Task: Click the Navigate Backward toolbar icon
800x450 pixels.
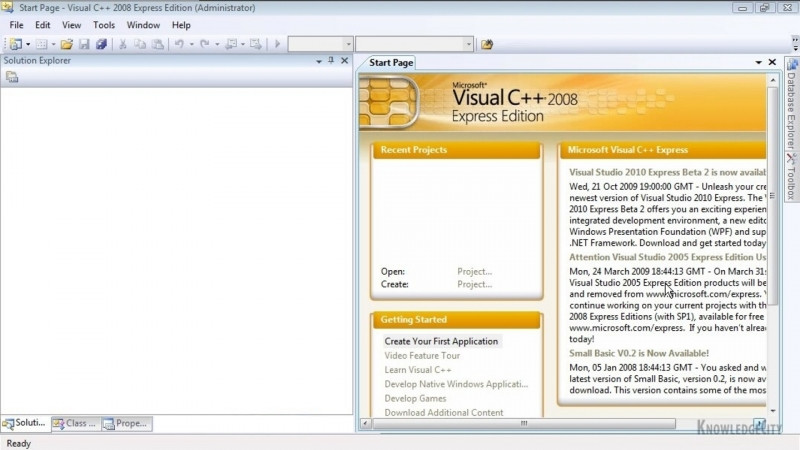Action: tap(231, 44)
